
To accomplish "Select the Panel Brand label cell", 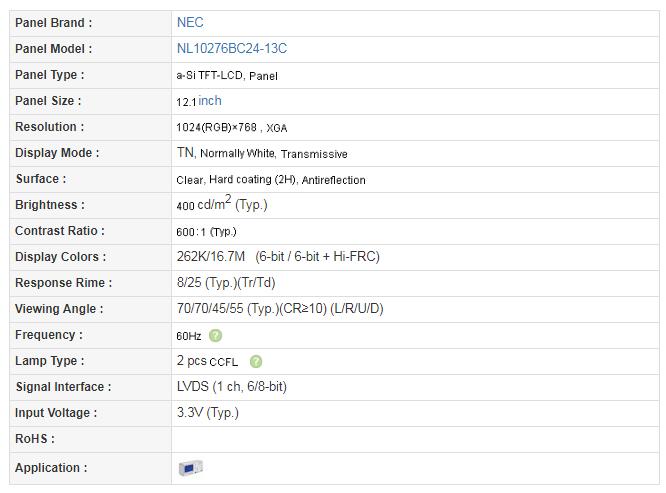I will coord(90,23).
